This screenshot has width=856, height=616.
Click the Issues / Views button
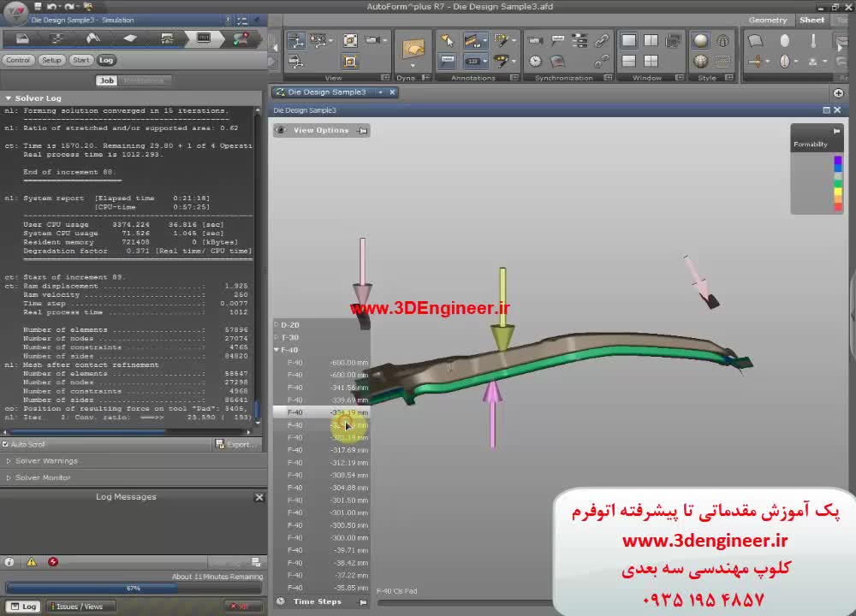[79, 607]
